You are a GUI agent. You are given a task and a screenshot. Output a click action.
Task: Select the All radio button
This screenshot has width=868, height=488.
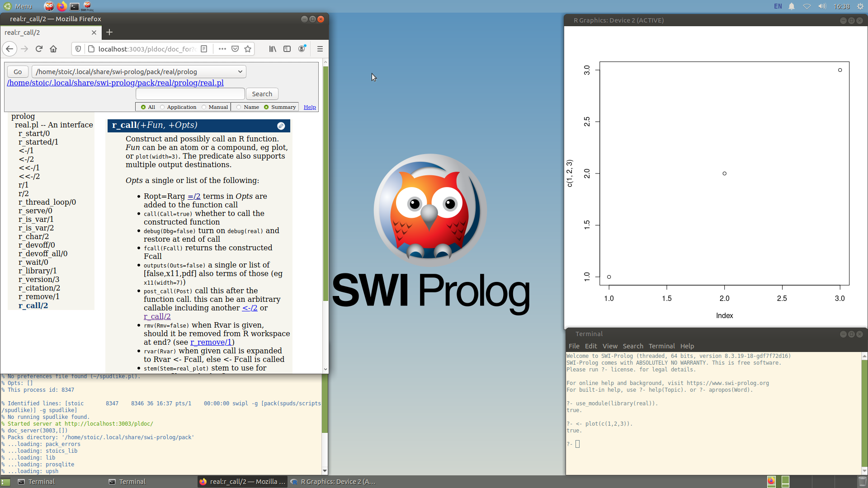[143, 107]
